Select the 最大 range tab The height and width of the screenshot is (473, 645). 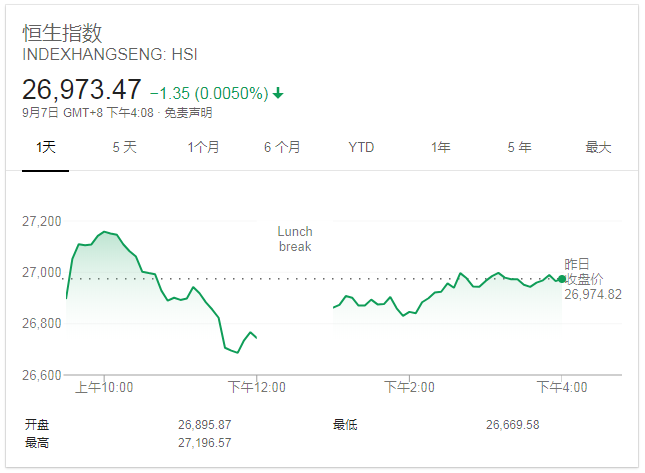coord(598,147)
